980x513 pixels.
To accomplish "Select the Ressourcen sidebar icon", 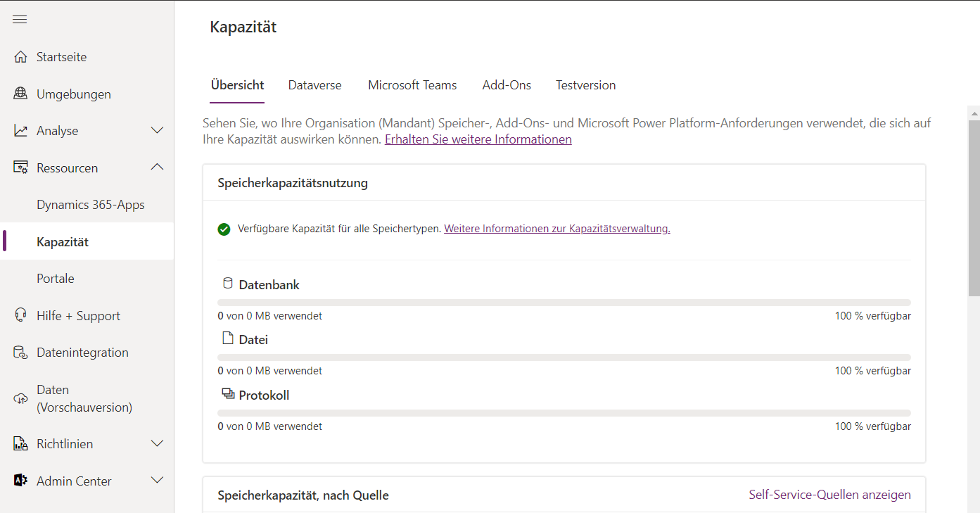I will pos(21,167).
